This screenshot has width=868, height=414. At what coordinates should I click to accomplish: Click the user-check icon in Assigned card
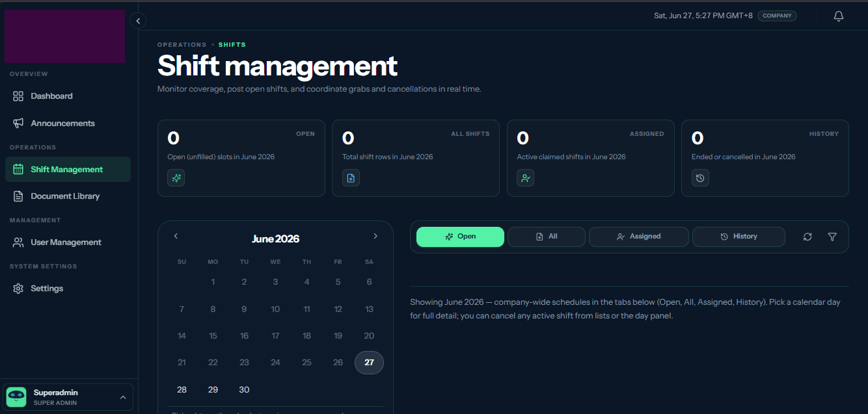point(526,178)
